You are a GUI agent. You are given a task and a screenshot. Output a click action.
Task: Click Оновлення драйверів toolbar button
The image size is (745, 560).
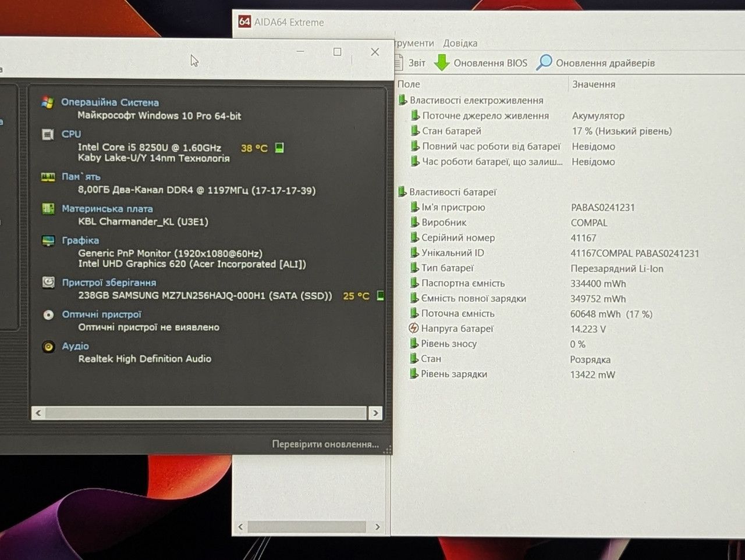point(595,63)
